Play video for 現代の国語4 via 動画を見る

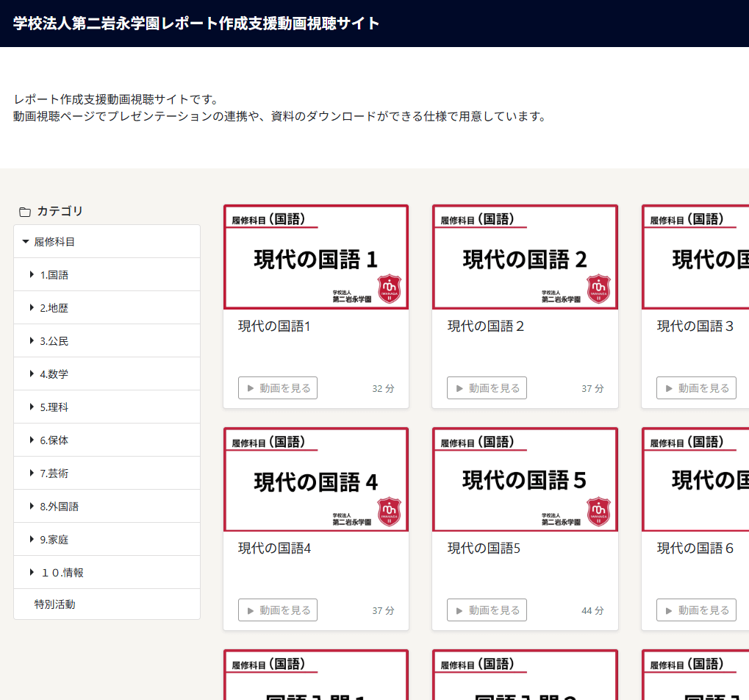click(x=278, y=610)
